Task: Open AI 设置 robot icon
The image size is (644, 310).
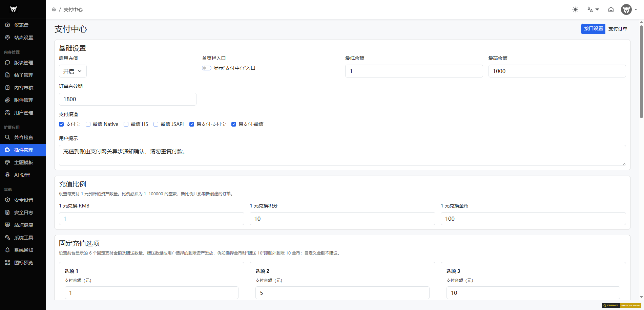Action: pos(7,175)
